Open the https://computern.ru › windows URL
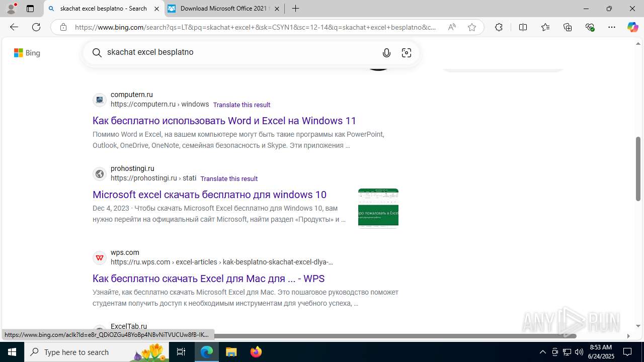Screen dimensions: 644x362 [x=159, y=104]
